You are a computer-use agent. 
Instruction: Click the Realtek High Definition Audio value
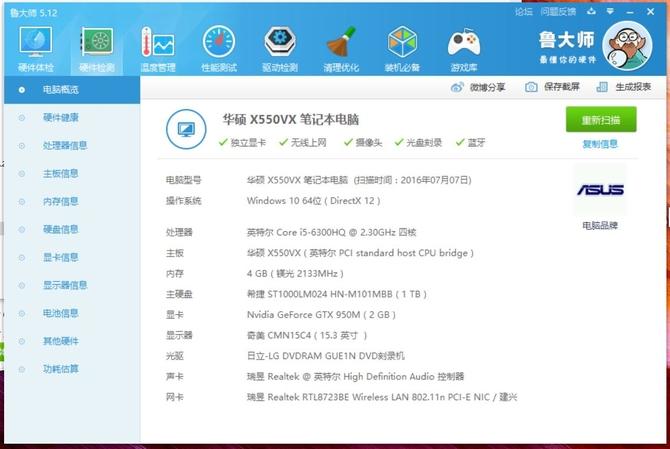tap(356, 376)
